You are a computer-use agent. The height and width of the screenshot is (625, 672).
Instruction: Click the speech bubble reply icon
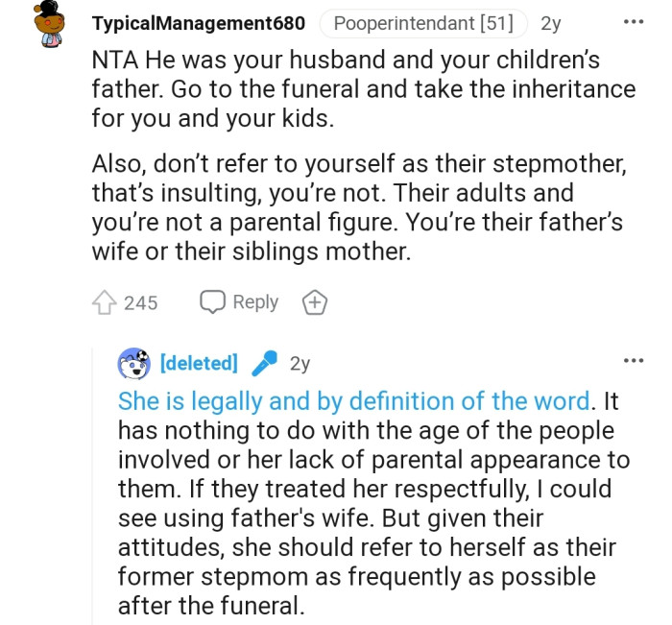212,301
